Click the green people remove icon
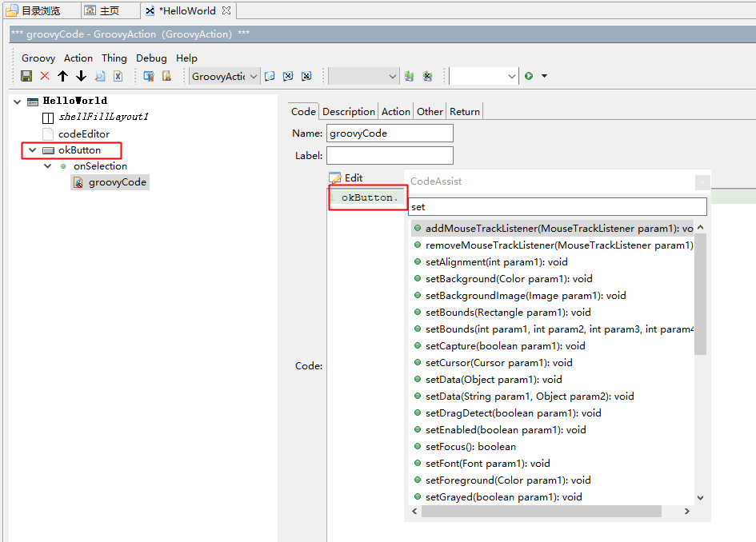The width and height of the screenshot is (756, 542). [x=427, y=76]
